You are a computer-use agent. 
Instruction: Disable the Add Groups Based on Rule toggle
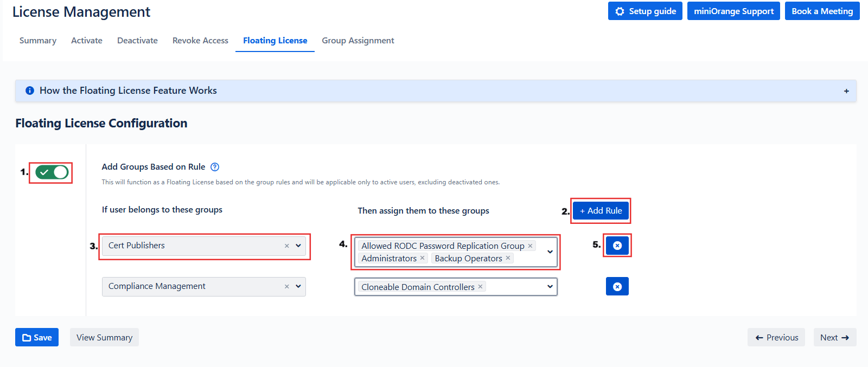click(x=52, y=172)
